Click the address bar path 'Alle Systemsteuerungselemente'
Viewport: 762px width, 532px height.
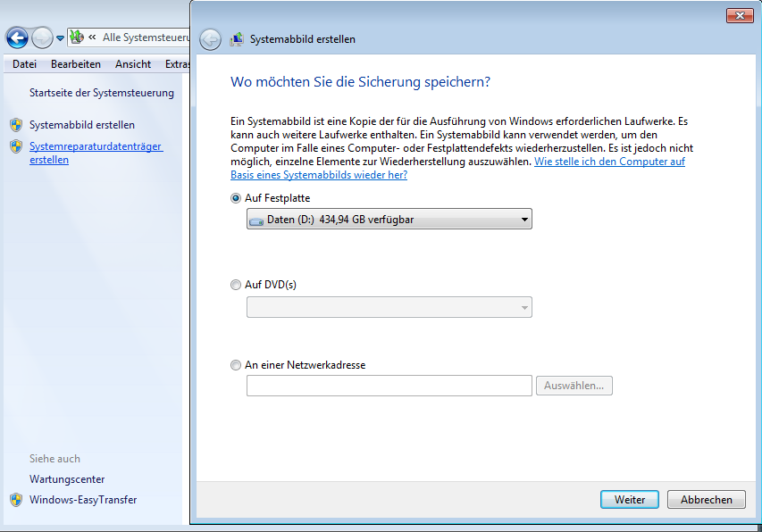146,37
